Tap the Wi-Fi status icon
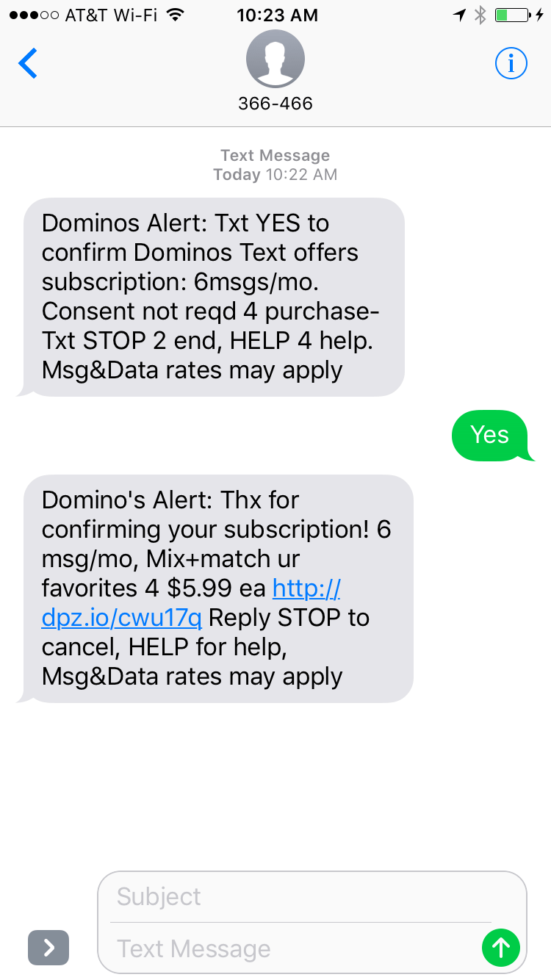Image resolution: width=551 pixels, height=980 pixels. [x=175, y=15]
